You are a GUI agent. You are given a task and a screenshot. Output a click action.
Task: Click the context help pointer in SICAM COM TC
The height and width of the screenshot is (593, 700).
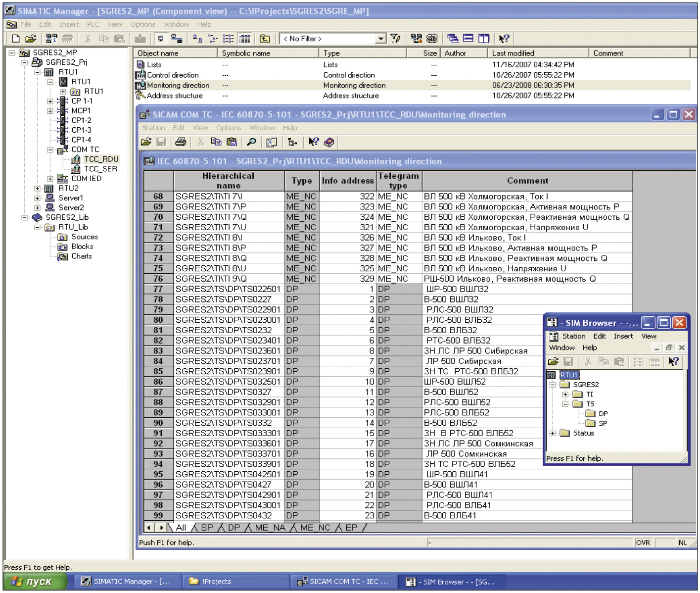click(x=314, y=142)
